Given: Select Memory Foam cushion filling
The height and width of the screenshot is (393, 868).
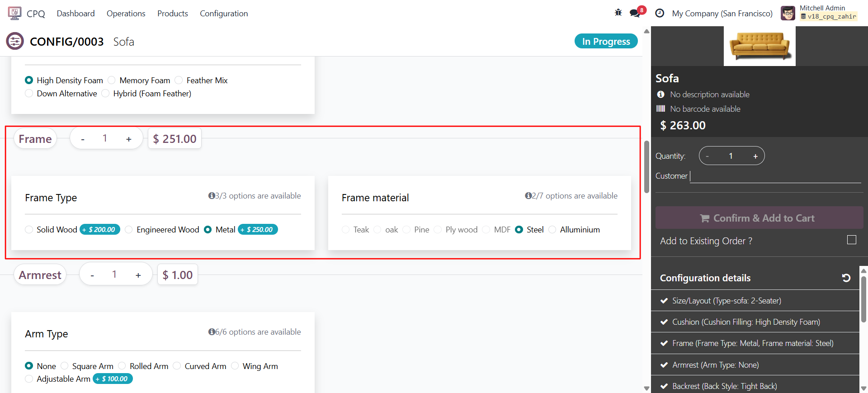Looking at the screenshot, I should pyautogui.click(x=112, y=80).
